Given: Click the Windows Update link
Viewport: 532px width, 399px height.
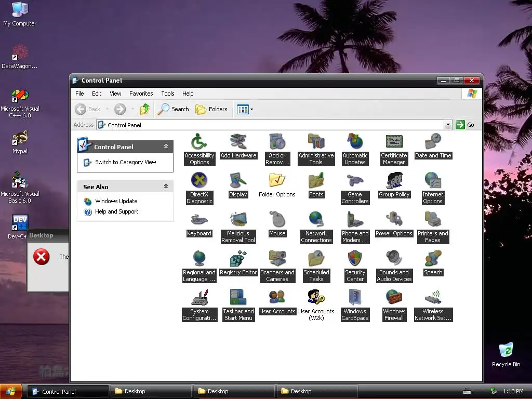Looking at the screenshot, I should click(x=116, y=201).
